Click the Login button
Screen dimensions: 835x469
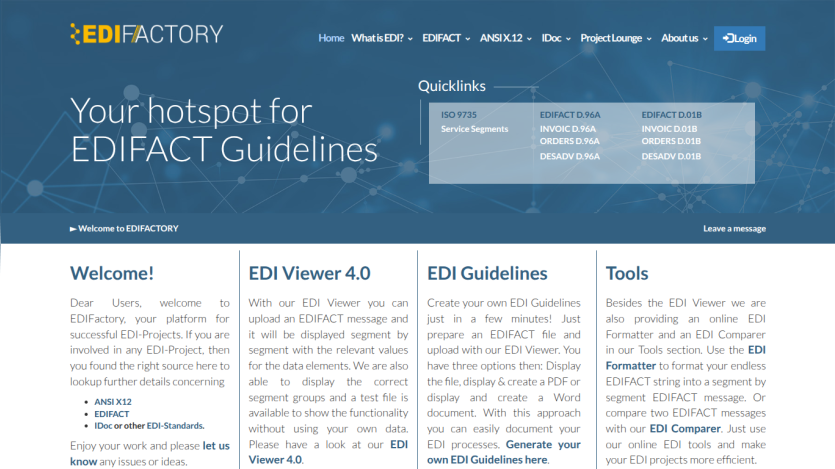pos(739,38)
